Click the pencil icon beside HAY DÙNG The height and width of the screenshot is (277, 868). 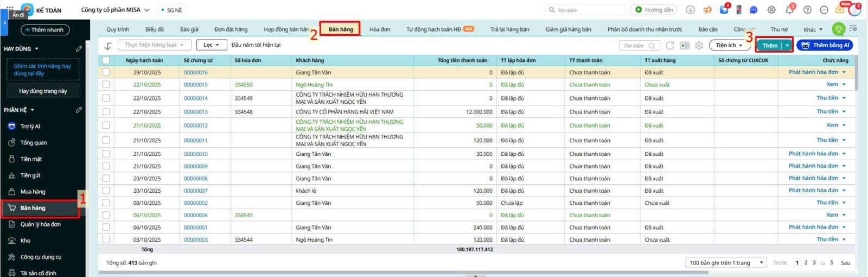pyautogui.click(x=79, y=49)
